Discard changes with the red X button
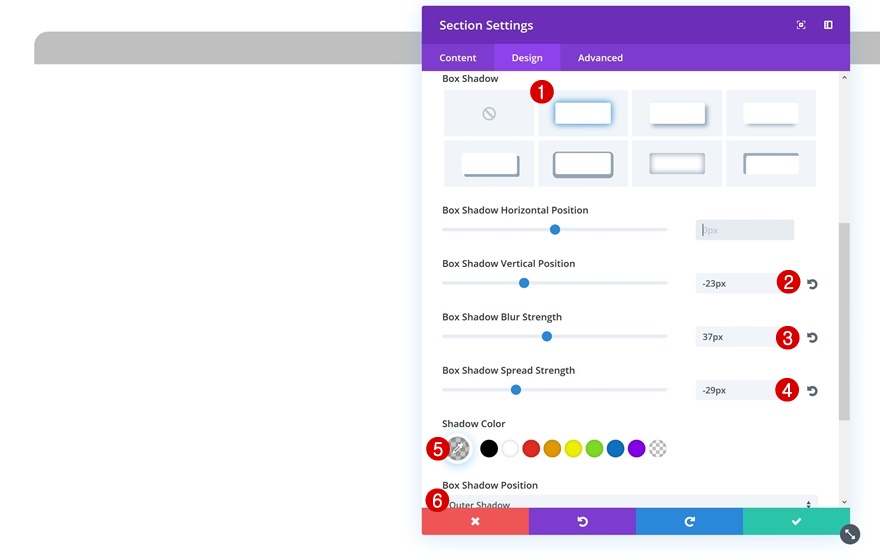The width and height of the screenshot is (880, 555). (475, 521)
